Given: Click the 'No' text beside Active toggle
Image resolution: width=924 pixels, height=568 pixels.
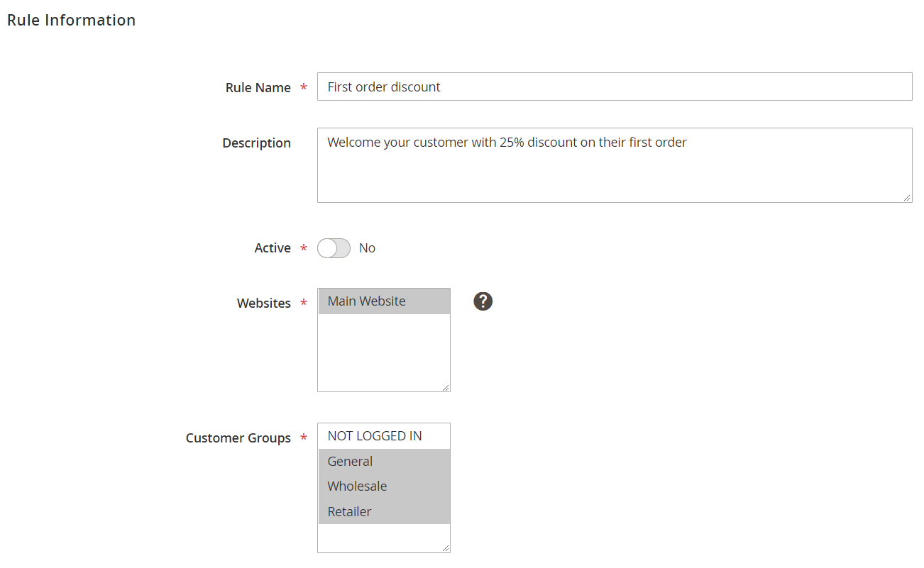Looking at the screenshot, I should 367,248.
